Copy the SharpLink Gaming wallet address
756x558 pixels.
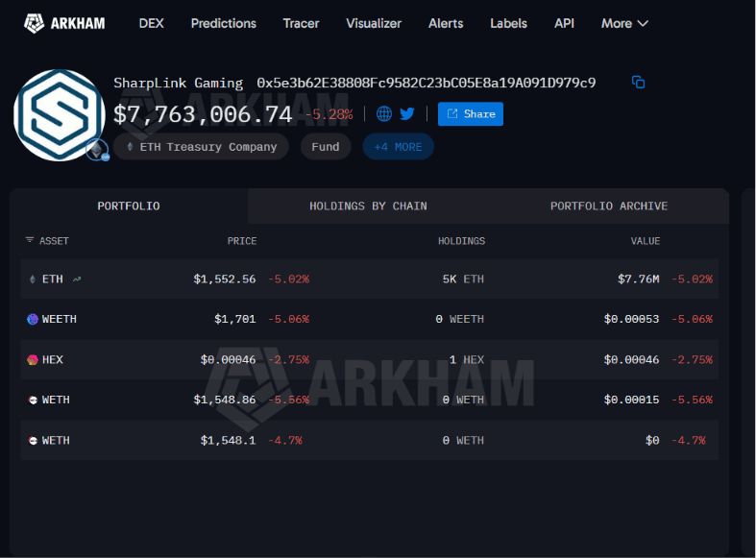point(638,83)
